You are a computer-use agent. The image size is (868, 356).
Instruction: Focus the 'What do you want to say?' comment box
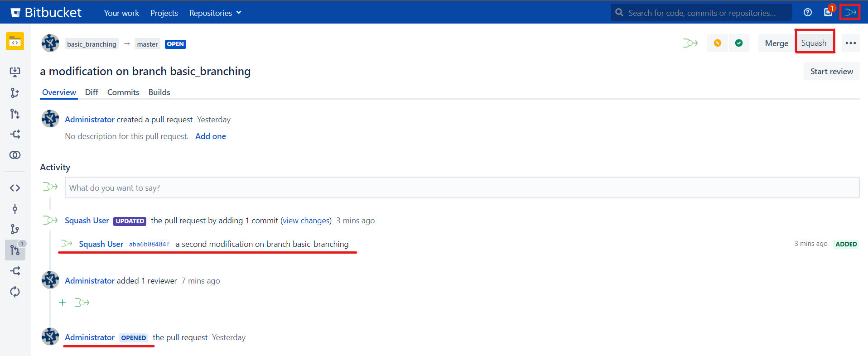pyautogui.click(x=462, y=188)
